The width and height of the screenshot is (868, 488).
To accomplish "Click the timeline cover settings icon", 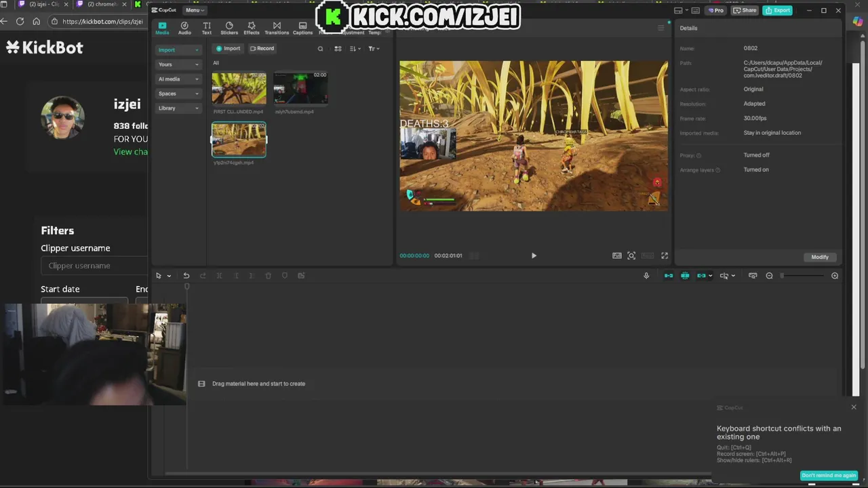I will point(753,276).
